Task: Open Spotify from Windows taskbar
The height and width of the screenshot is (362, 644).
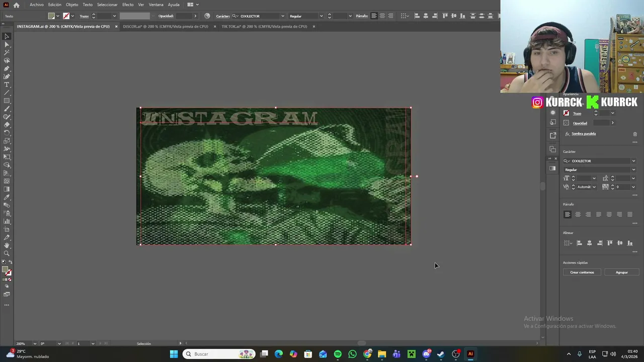Action: click(x=338, y=354)
